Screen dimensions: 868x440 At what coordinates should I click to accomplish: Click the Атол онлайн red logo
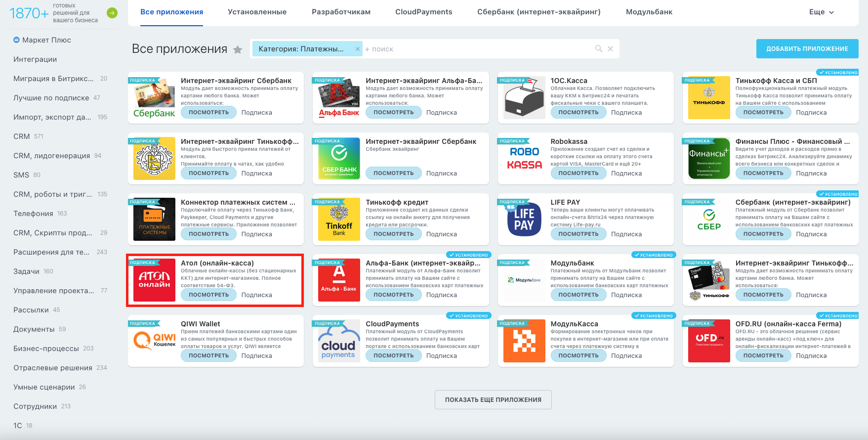click(155, 280)
